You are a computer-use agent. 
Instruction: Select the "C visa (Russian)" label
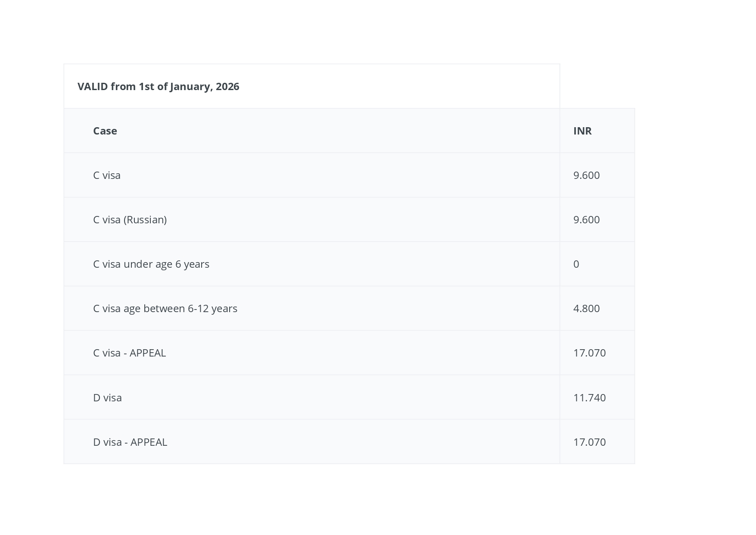pos(130,220)
